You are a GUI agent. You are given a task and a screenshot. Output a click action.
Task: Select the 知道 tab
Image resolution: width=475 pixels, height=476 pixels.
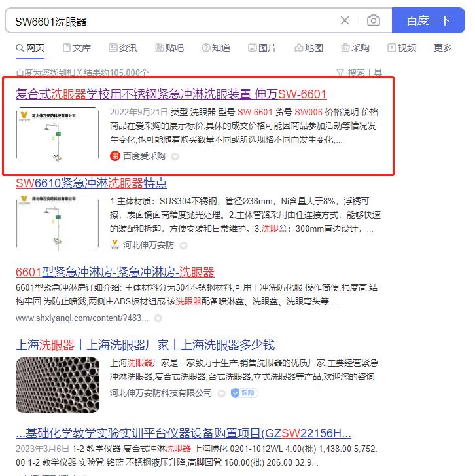(216, 48)
